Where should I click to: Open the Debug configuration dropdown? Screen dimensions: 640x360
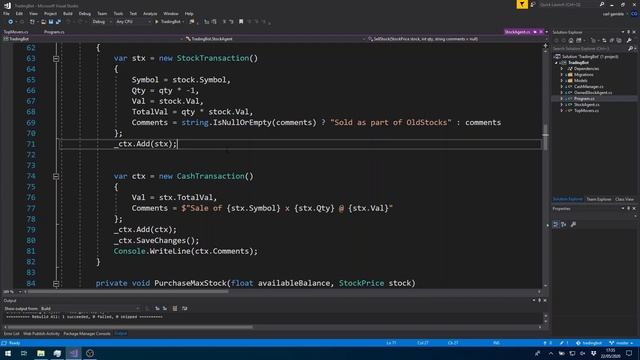101,22
